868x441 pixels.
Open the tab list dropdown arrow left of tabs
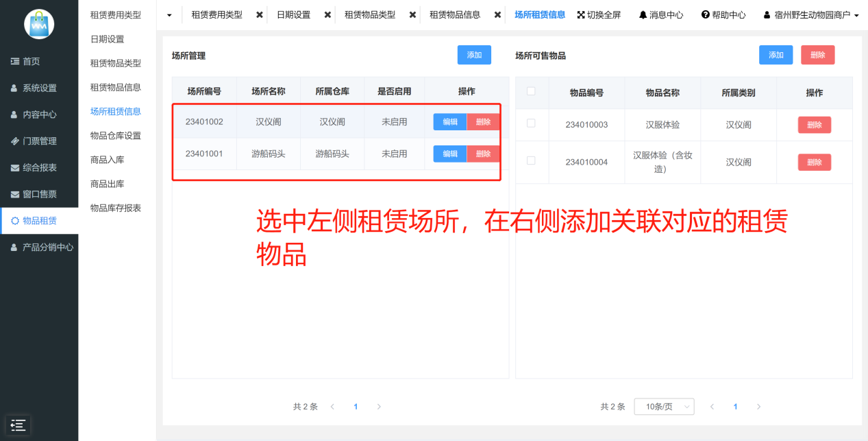169,14
